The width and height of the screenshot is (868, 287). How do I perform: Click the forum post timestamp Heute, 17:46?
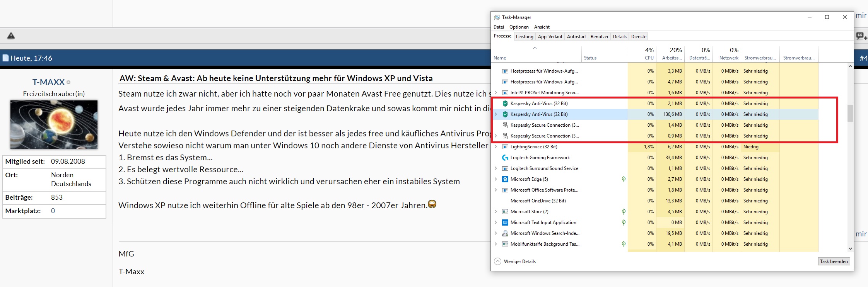[x=31, y=58]
